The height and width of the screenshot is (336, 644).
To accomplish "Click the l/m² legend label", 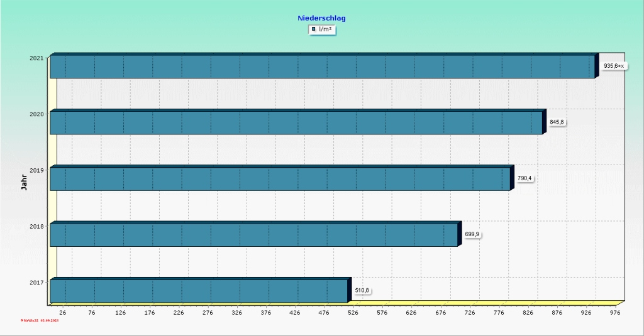I will click(x=326, y=30).
